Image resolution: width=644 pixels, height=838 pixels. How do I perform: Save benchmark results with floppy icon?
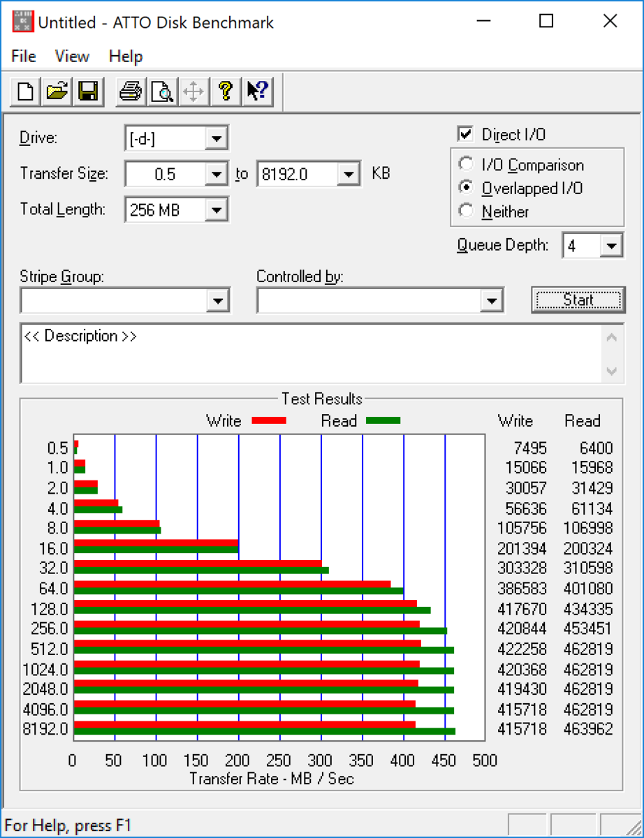tap(89, 91)
